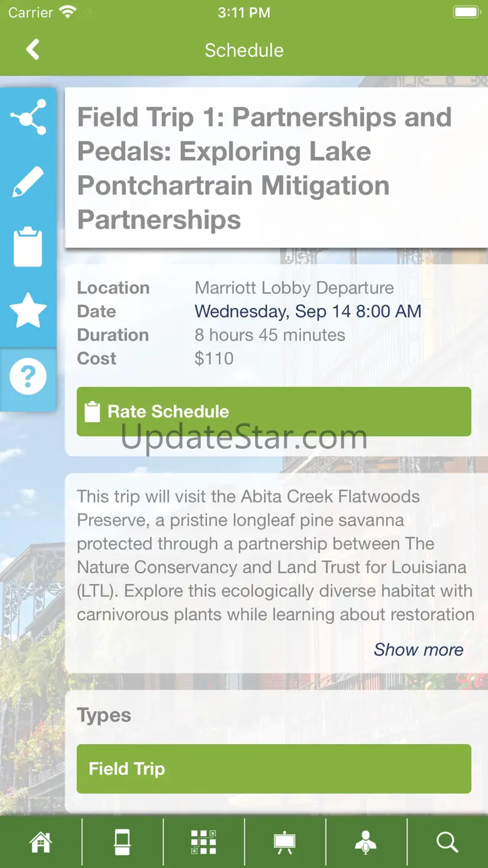Select the Field Trip type button
The width and height of the screenshot is (488, 868).
273,768
